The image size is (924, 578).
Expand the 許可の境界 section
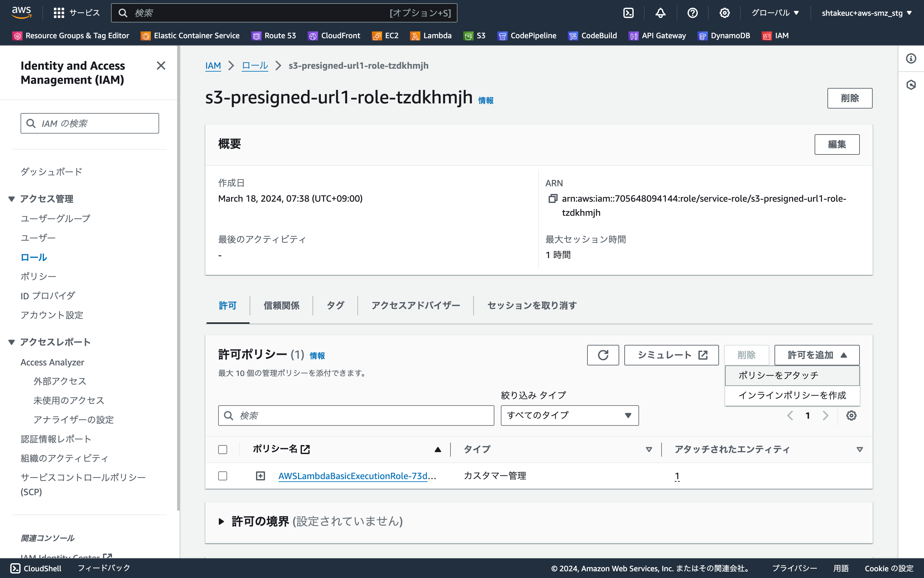[221, 521]
